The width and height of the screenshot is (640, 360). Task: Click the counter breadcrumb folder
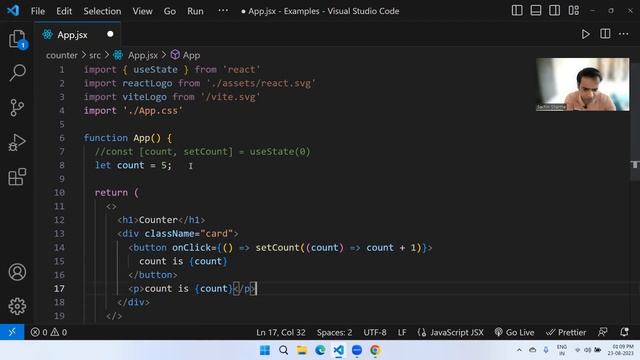62,55
